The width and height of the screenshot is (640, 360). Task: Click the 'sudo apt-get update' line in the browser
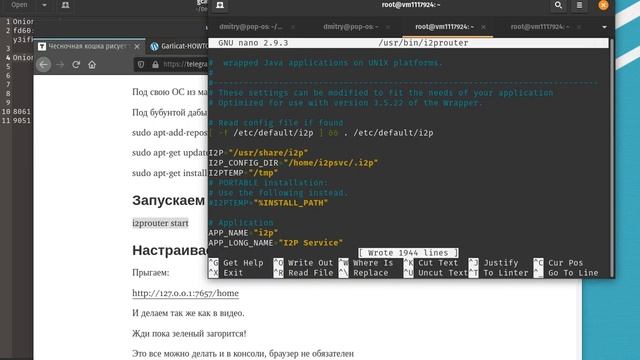click(x=170, y=153)
